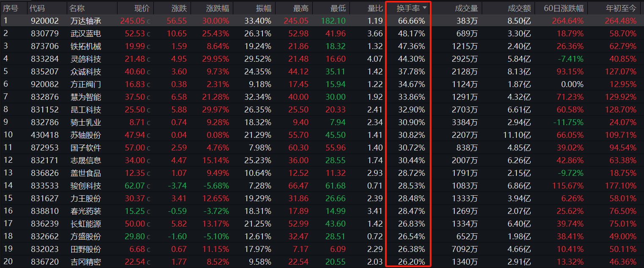This screenshot has height=268, width=644.
Task: Select stock 春光药装
Action: 86,211
